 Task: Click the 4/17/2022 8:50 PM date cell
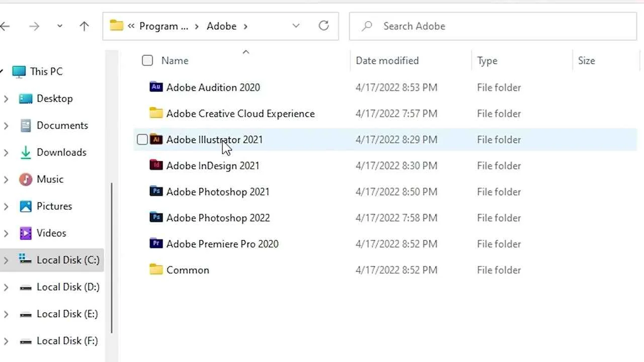pyautogui.click(x=396, y=192)
